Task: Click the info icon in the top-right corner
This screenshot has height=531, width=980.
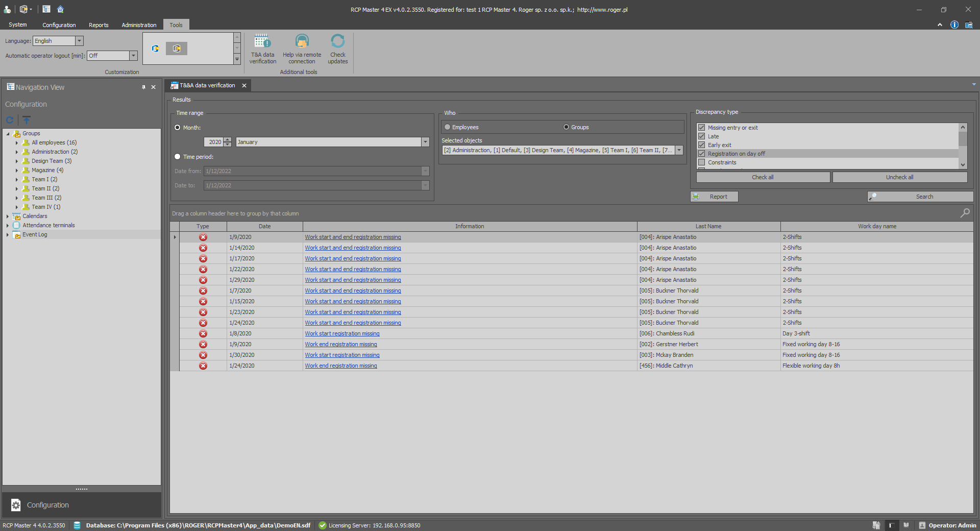Action: tap(954, 25)
